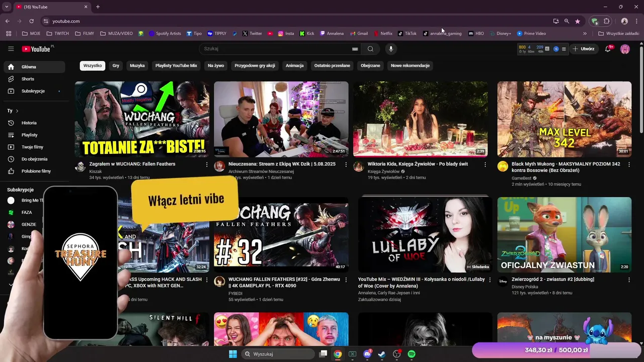Open the MUZA/VIDEO bookmarks folder
The height and width of the screenshot is (362, 644).
pyautogui.click(x=116, y=34)
